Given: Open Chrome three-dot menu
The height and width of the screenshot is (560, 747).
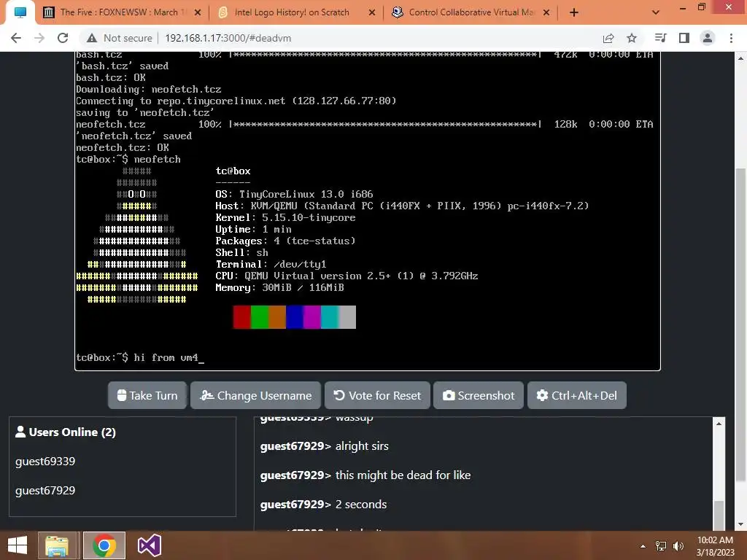Looking at the screenshot, I should pyautogui.click(x=731, y=38).
